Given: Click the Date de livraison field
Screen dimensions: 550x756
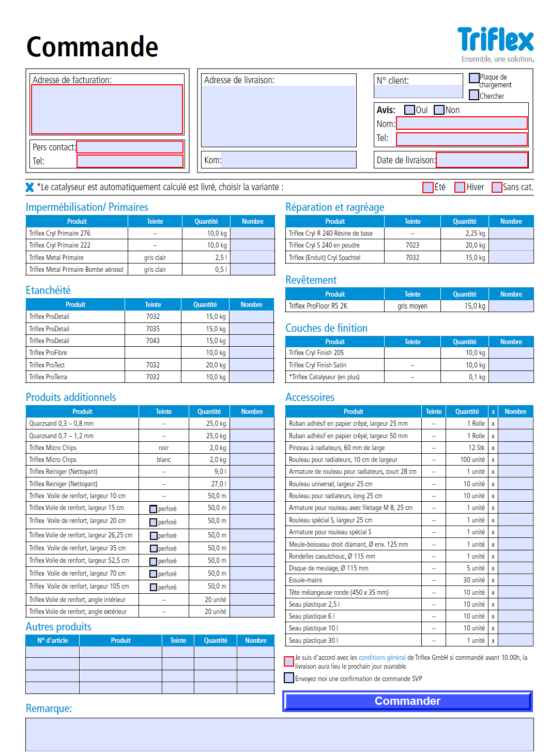Looking at the screenshot, I should [482, 160].
